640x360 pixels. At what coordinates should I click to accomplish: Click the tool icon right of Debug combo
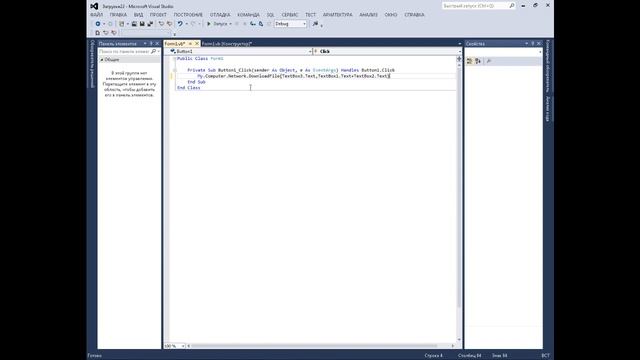[315, 24]
